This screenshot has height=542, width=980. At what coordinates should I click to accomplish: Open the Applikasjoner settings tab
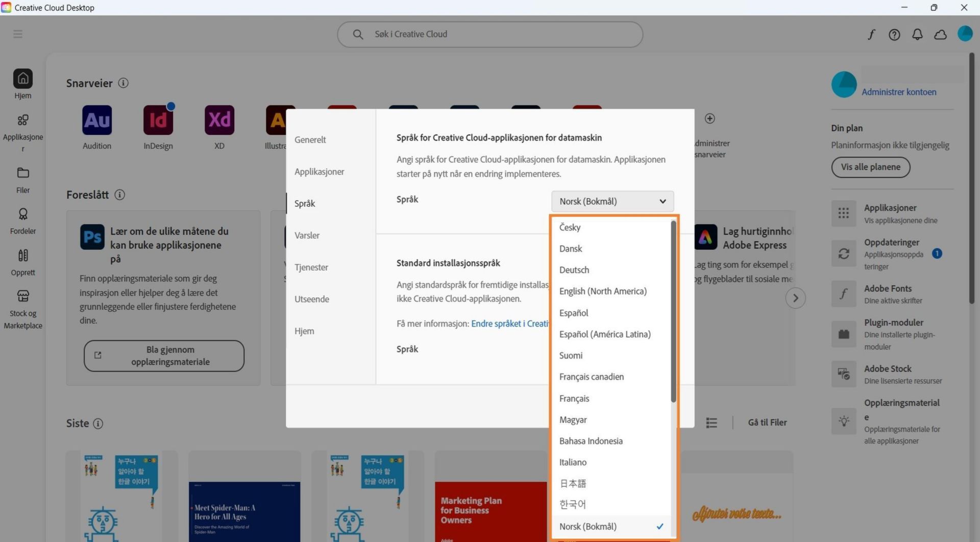[319, 172]
